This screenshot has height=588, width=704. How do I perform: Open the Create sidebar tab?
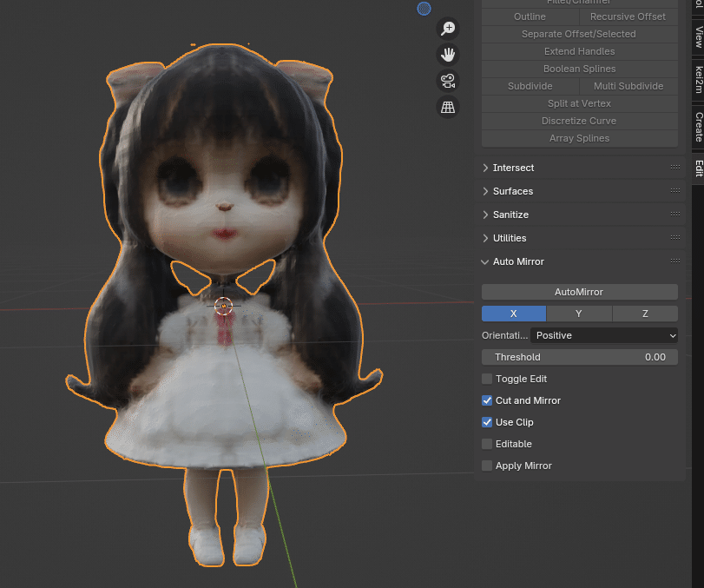(699, 127)
